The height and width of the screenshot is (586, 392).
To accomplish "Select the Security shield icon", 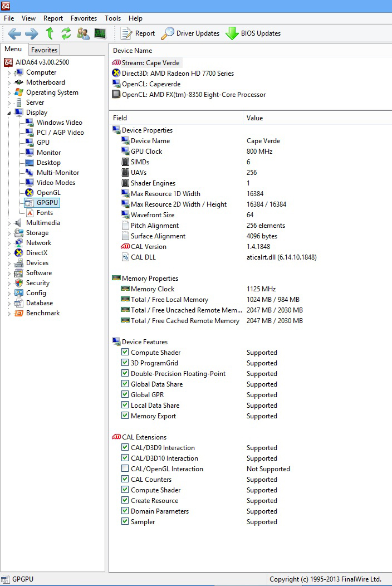I will click(x=19, y=283).
